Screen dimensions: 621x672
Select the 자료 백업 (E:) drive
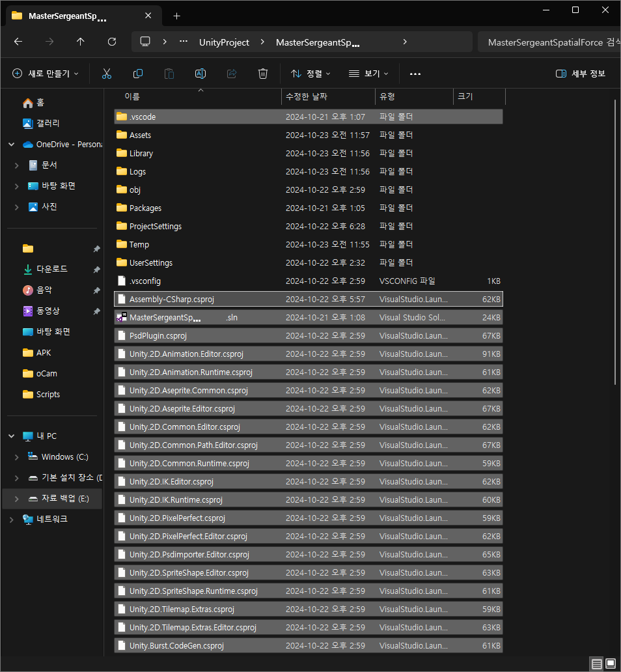click(52, 499)
